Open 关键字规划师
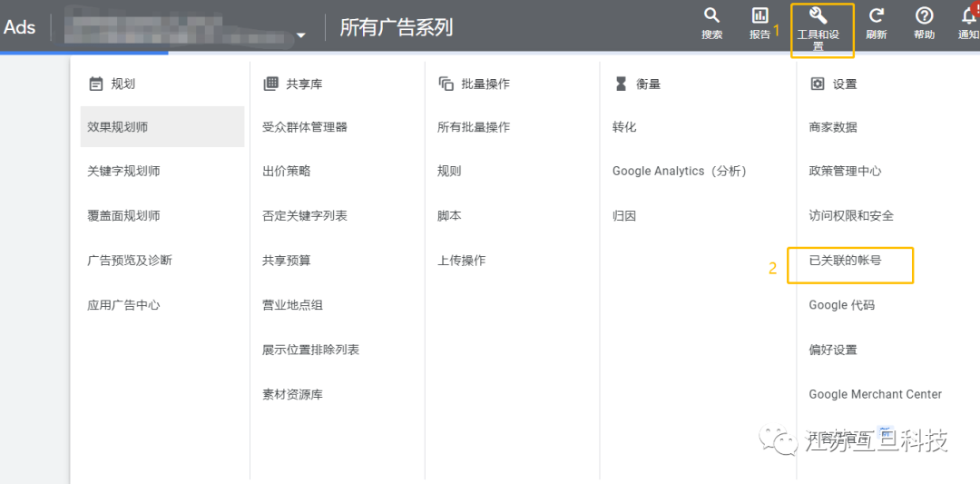This screenshot has height=484, width=980. [x=123, y=171]
